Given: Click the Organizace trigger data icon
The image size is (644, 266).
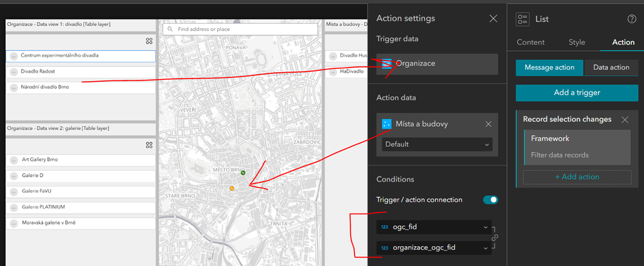Looking at the screenshot, I should click(387, 64).
